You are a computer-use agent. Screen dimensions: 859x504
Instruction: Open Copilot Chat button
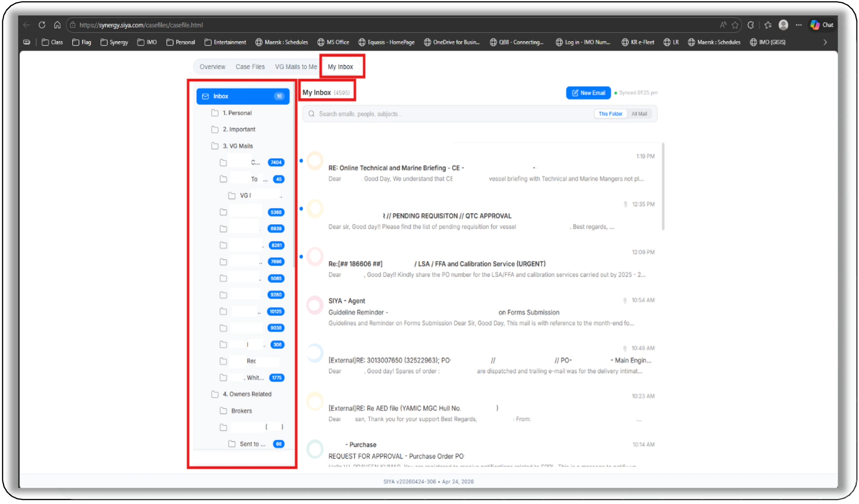point(822,25)
